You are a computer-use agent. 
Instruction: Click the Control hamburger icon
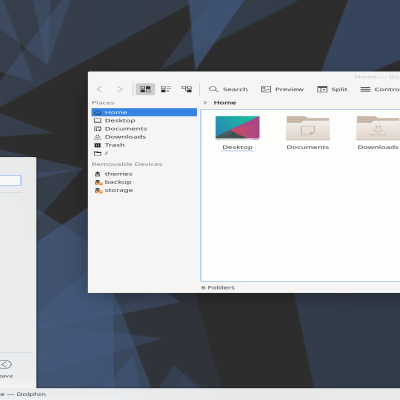[x=365, y=89]
